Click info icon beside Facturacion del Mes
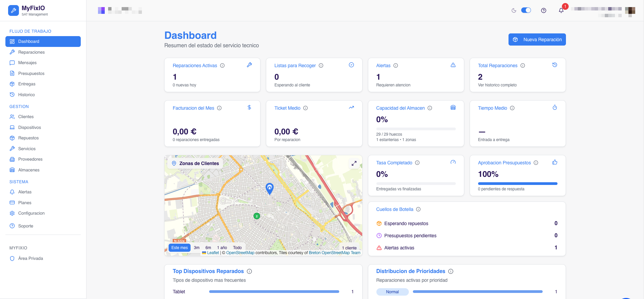The width and height of the screenshot is (644, 299). pyautogui.click(x=219, y=108)
